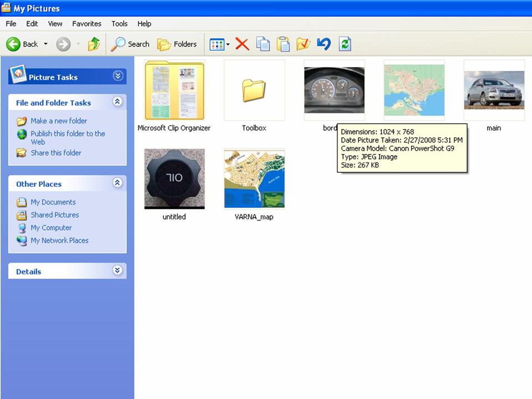Go to Shared Pictures link

[x=55, y=215]
